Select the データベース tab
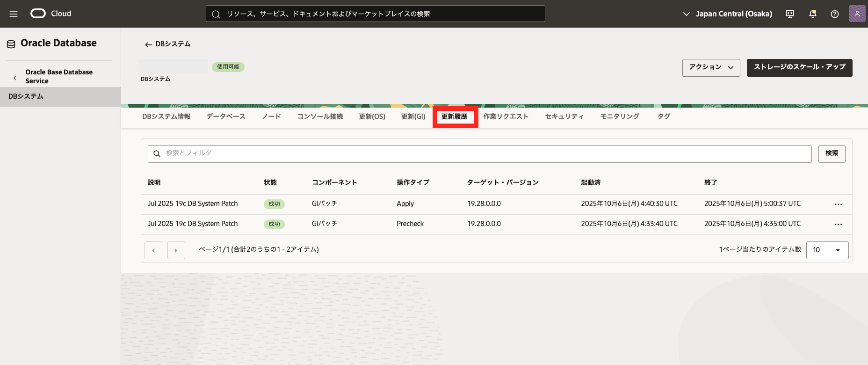The width and height of the screenshot is (868, 365). click(226, 117)
